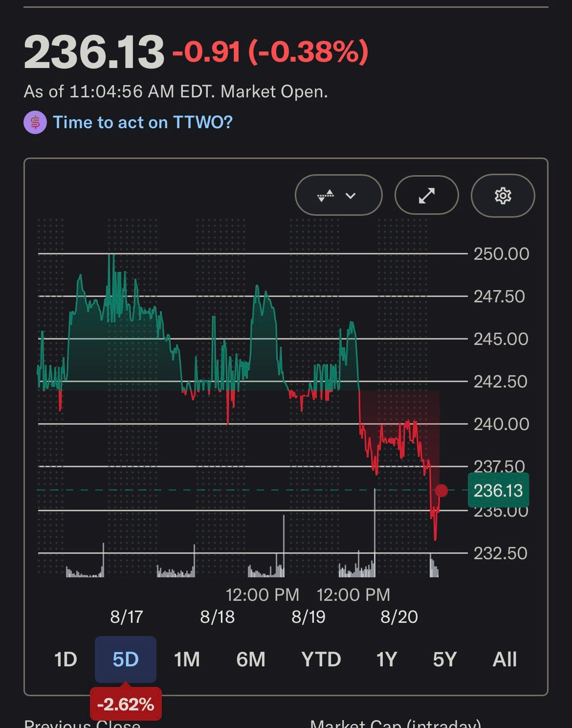Click the purple dollar sign icon

click(x=35, y=122)
